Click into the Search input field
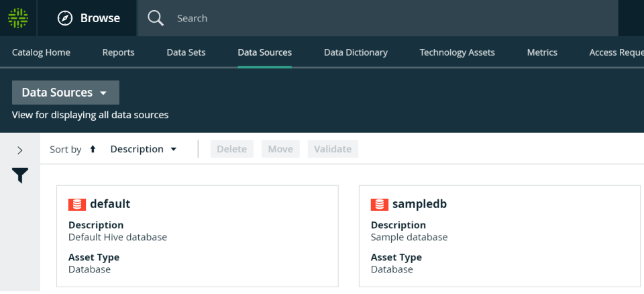Viewport: 644px width, 294px height. click(x=389, y=18)
